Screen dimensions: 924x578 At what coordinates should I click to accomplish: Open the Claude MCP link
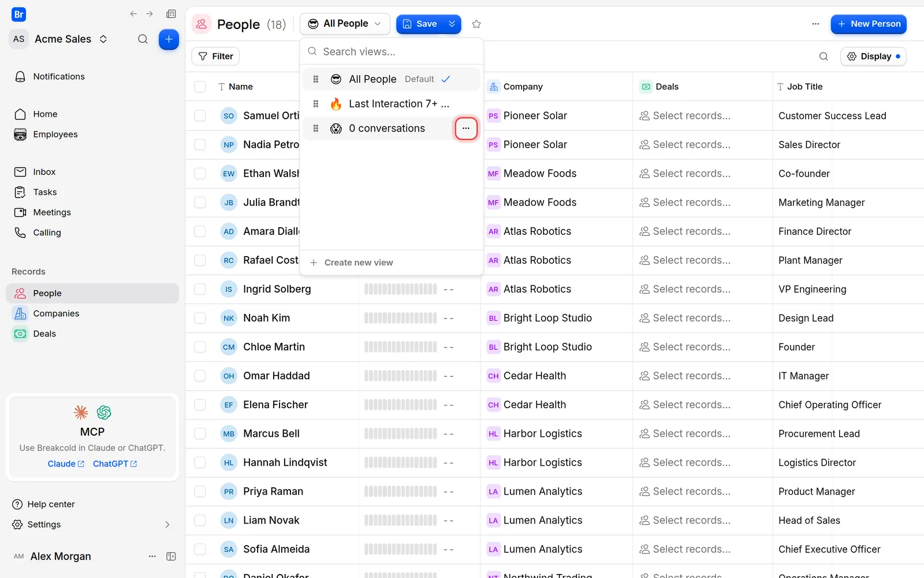(66, 464)
